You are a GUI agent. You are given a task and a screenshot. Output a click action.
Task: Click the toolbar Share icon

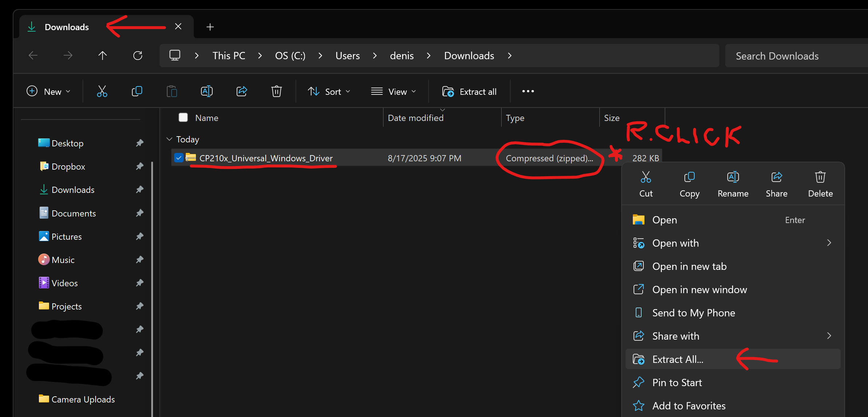[242, 91]
